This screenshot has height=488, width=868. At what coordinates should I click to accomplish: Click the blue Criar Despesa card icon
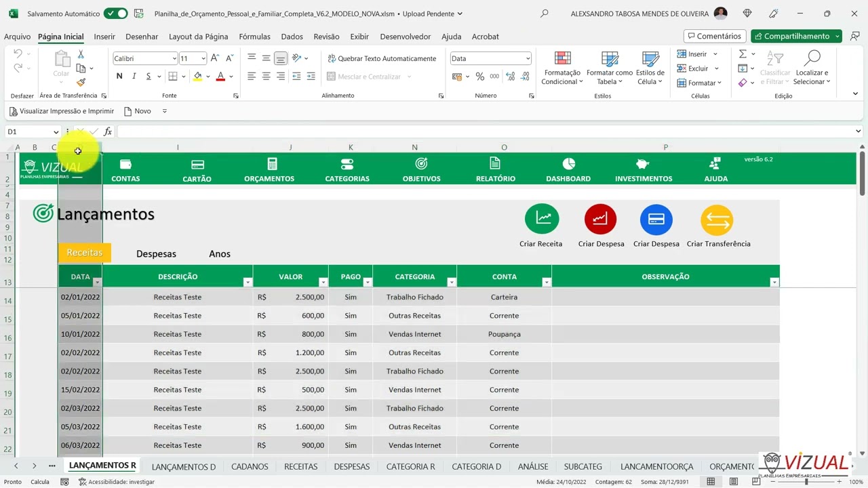(656, 220)
